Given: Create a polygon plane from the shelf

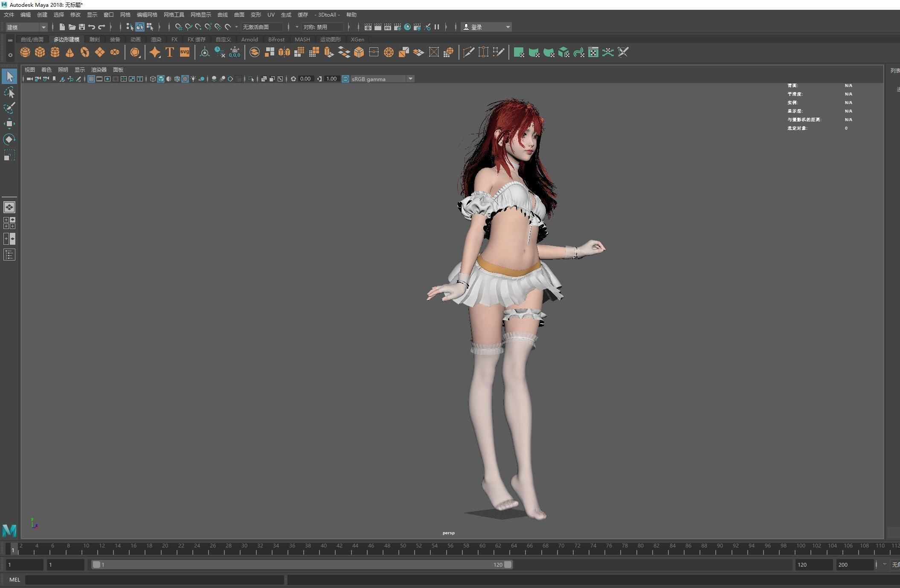Looking at the screenshot, I should [x=100, y=52].
